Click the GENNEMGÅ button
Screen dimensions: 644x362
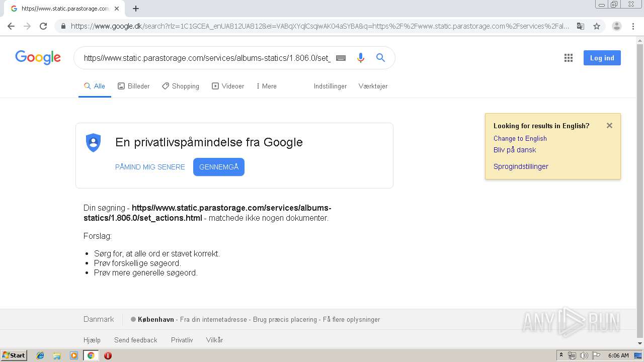219,167
